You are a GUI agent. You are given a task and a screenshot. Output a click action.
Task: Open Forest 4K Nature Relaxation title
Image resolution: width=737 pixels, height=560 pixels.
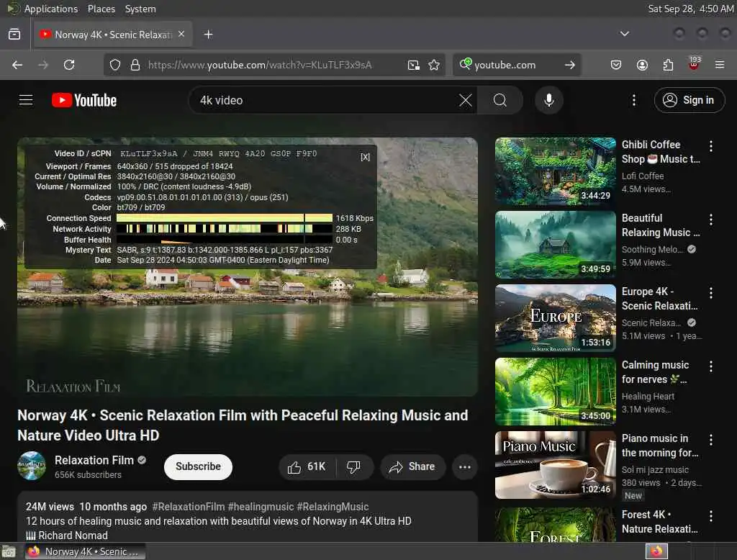(660, 522)
